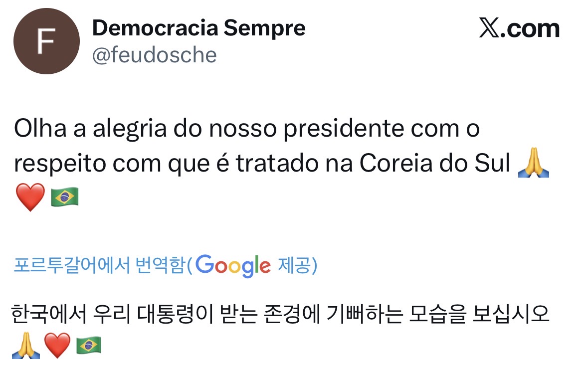Click the 제공 text after the Google logo
Image resolution: width=588 pixels, height=375 pixels.
pos(294,266)
